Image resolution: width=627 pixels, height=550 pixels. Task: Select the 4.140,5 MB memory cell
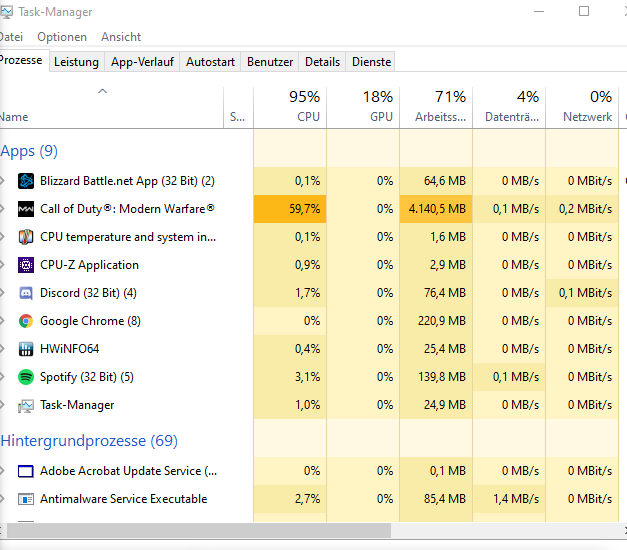click(x=436, y=209)
